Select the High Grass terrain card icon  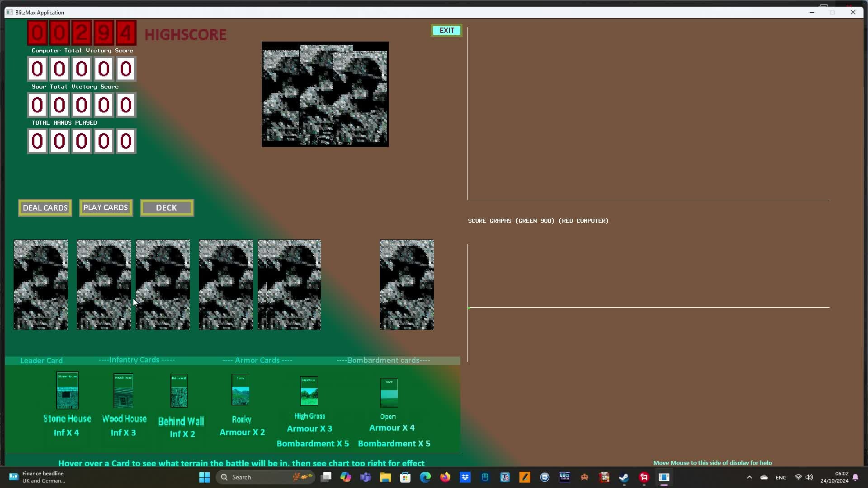coord(309,391)
